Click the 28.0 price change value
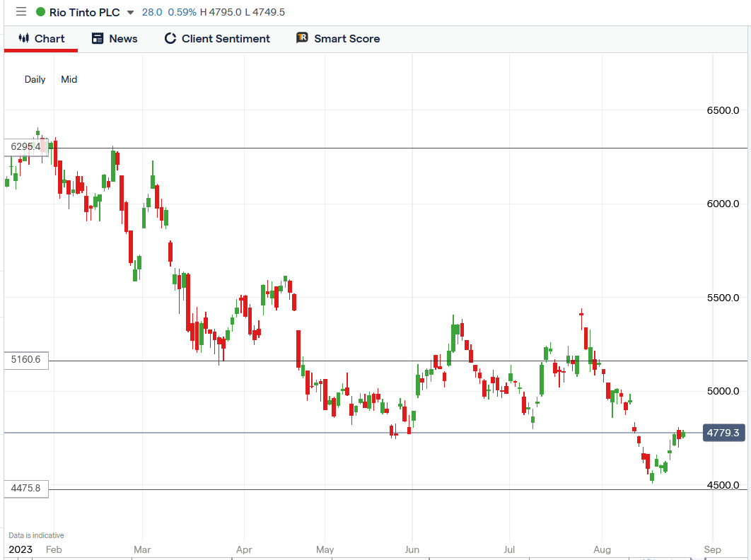This screenshot has height=560, width=751. (152, 13)
